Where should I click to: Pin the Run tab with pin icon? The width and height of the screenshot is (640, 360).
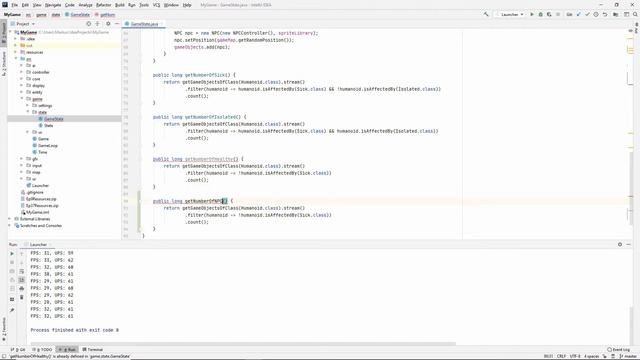(12, 310)
